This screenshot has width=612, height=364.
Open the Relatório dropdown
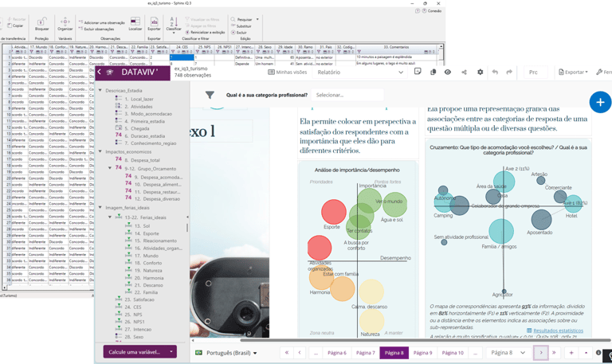[359, 72]
